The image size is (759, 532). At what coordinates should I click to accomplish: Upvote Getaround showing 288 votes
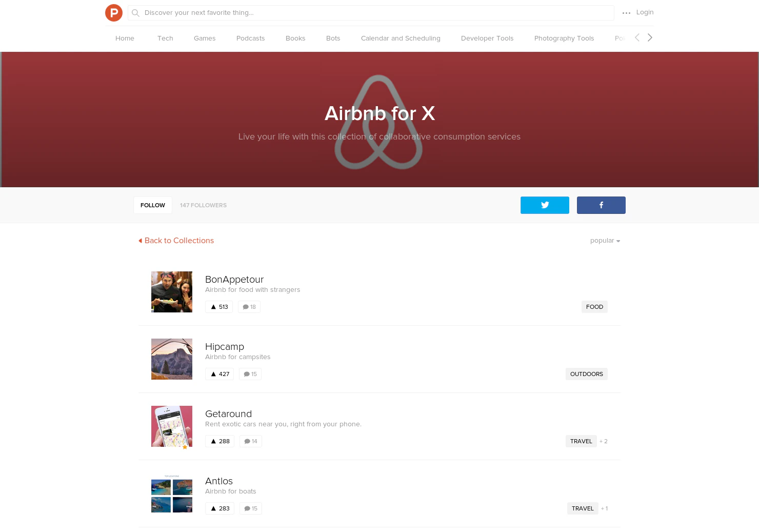pos(219,441)
